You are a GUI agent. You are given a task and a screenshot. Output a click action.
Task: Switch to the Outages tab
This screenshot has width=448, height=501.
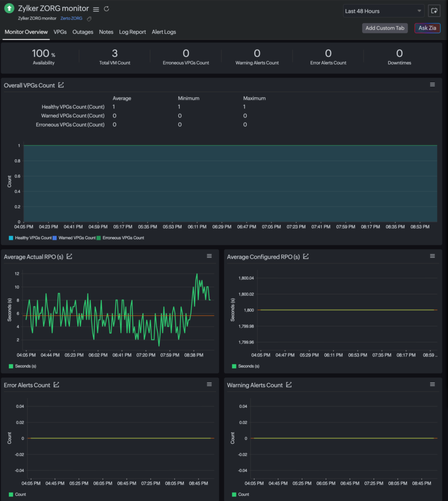[83, 32]
